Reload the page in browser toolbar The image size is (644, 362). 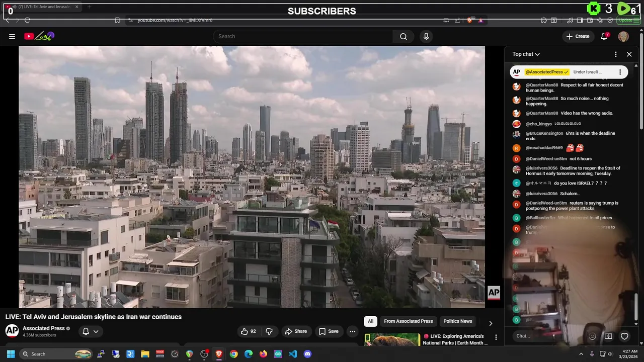click(x=27, y=20)
